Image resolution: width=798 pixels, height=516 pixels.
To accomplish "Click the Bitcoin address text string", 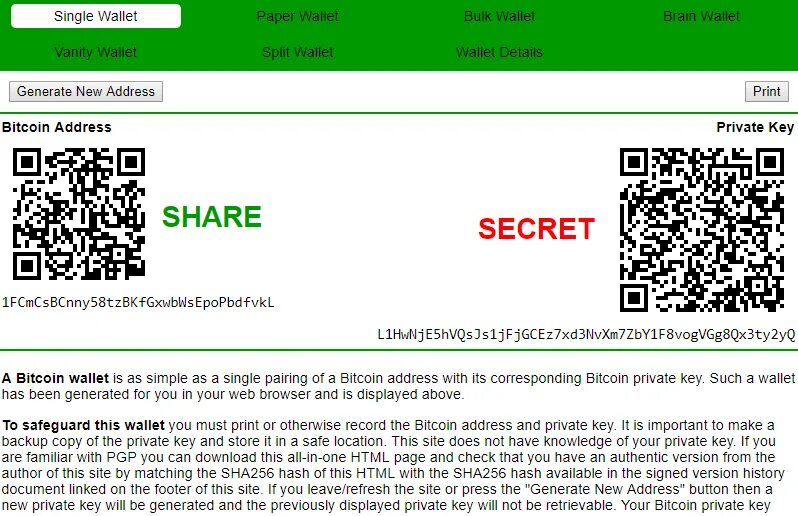I will (x=138, y=302).
